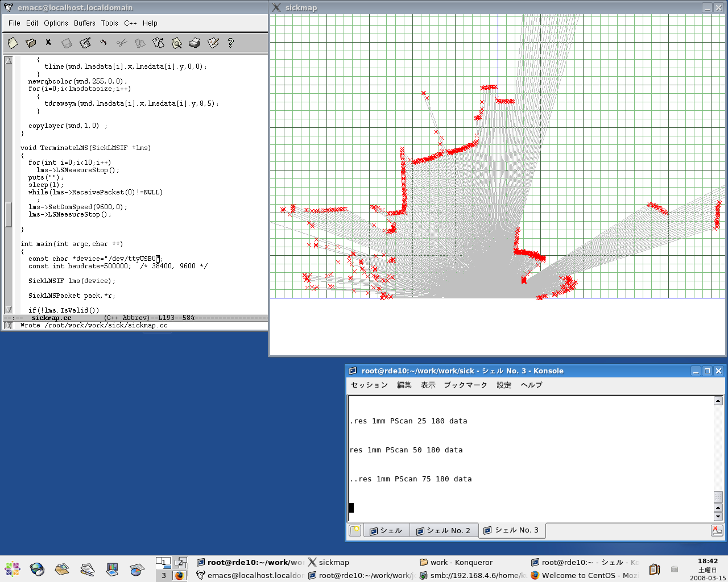Select virtual desktop 3 in pager
The image size is (728, 582).
[164, 575]
